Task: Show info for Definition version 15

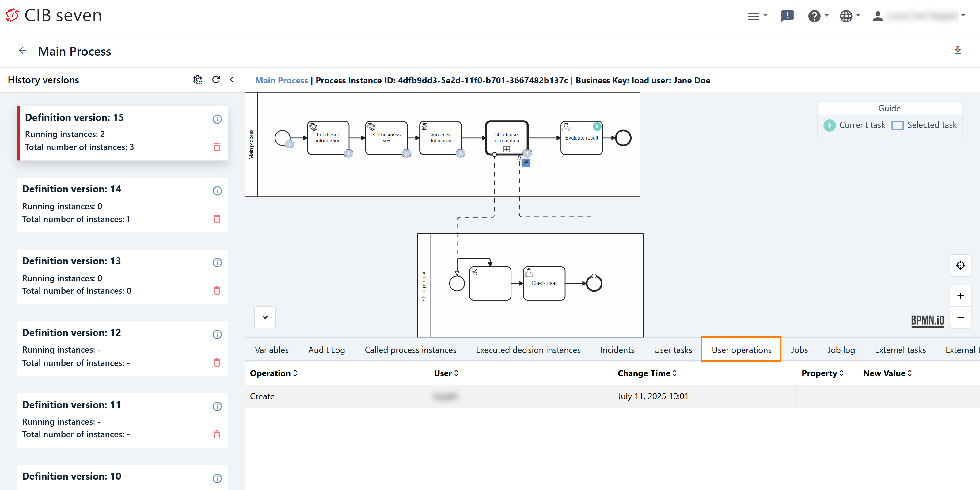Action: pyautogui.click(x=217, y=119)
